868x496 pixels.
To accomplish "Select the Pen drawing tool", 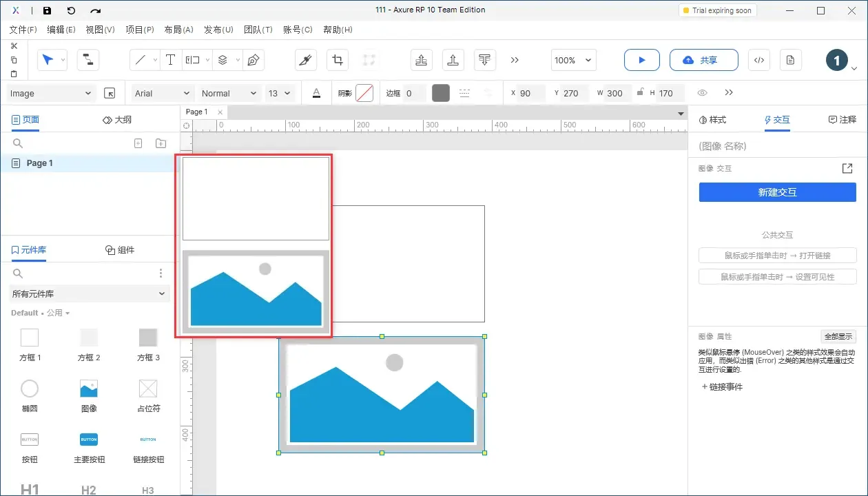I will pyautogui.click(x=254, y=60).
